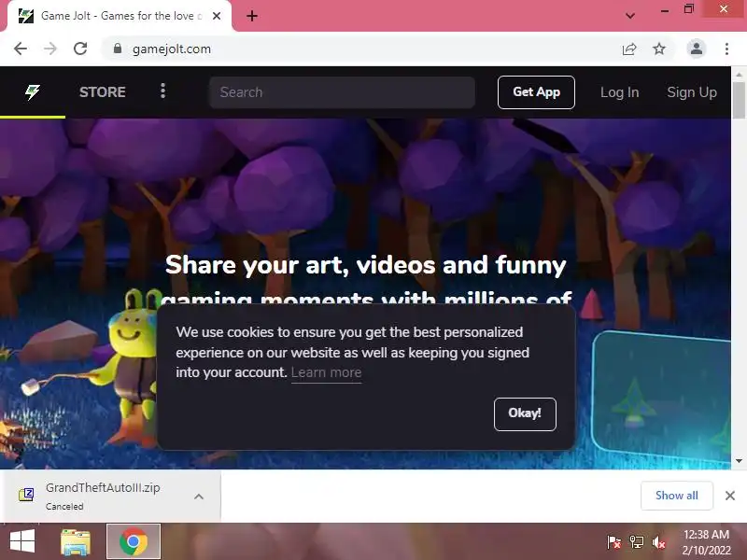Go back using browser back arrow

[21, 49]
